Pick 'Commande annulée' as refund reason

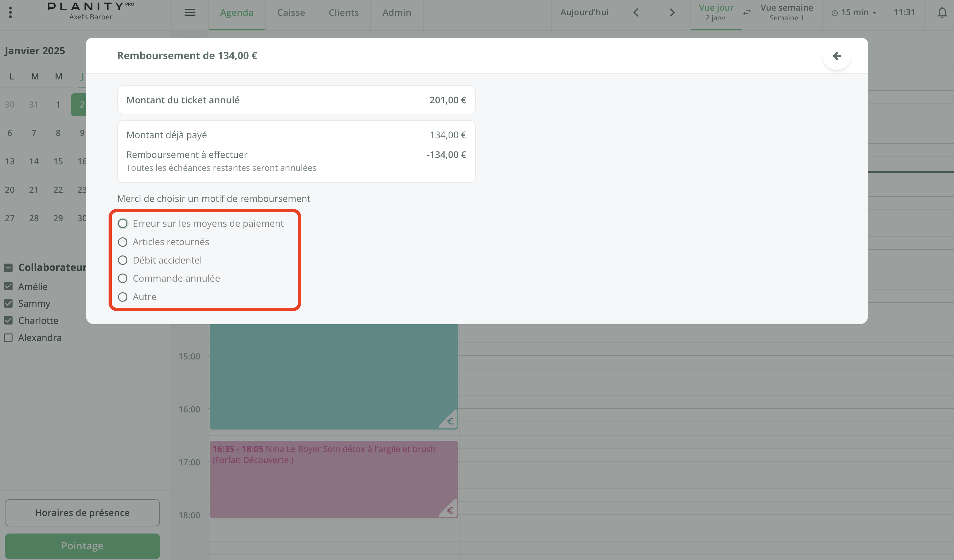(x=123, y=278)
